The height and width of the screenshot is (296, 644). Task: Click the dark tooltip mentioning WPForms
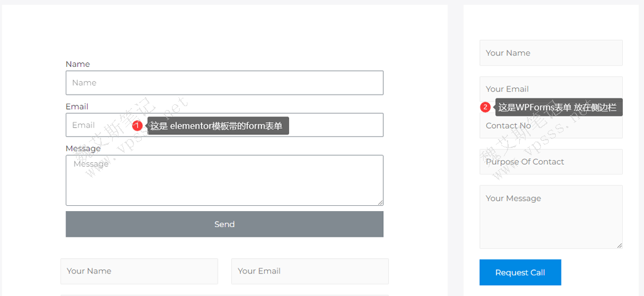(x=558, y=107)
